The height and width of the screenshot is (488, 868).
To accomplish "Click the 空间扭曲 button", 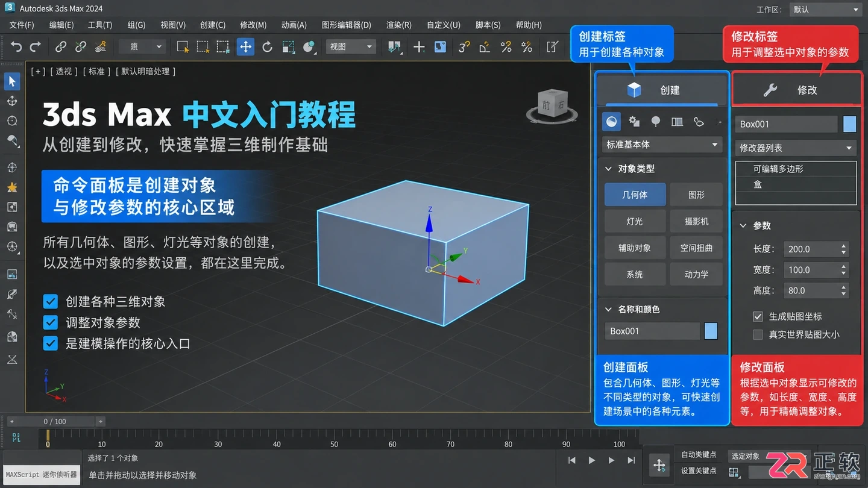I will point(696,248).
